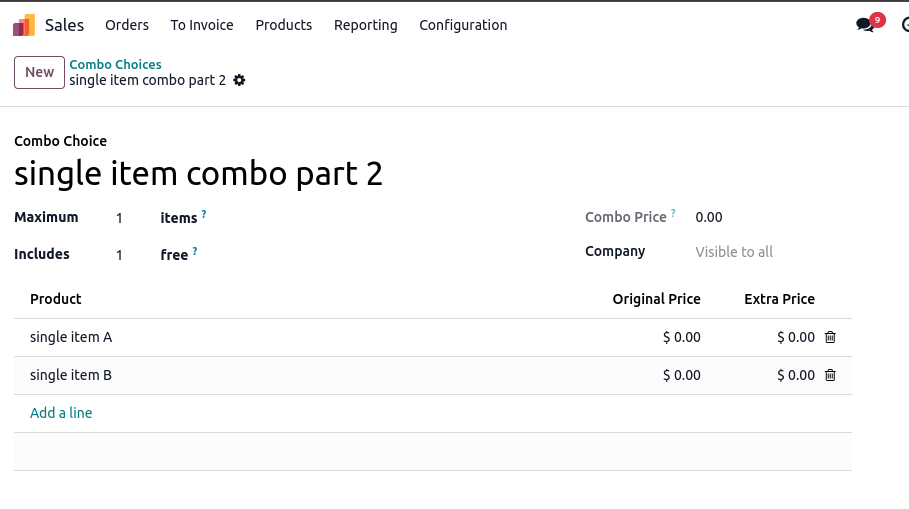Open the gear actions menu icon
The height and width of the screenshot is (509, 909).
(x=239, y=80)
